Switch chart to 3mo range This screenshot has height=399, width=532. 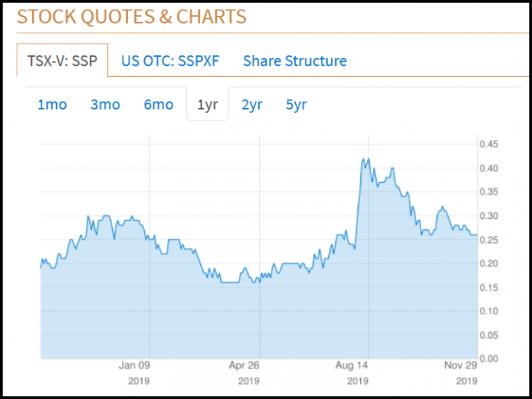click(105, 105)
